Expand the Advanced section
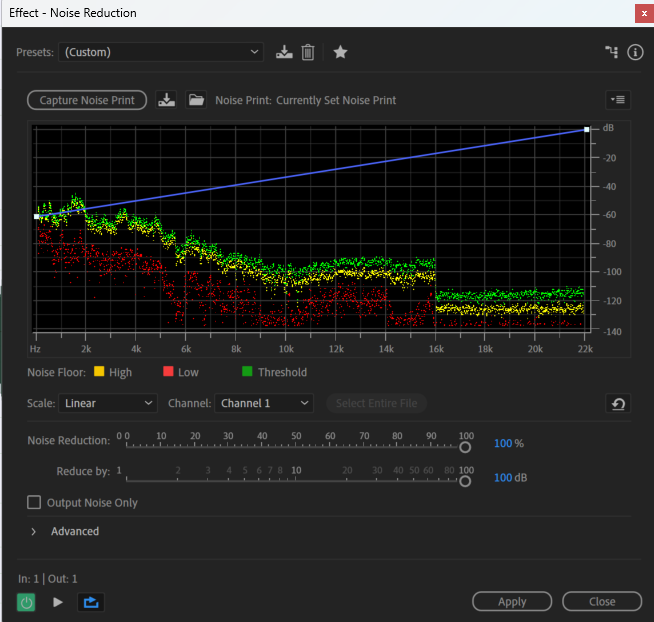The height and width of the screenshot is (622, 654). pos(33,532)
